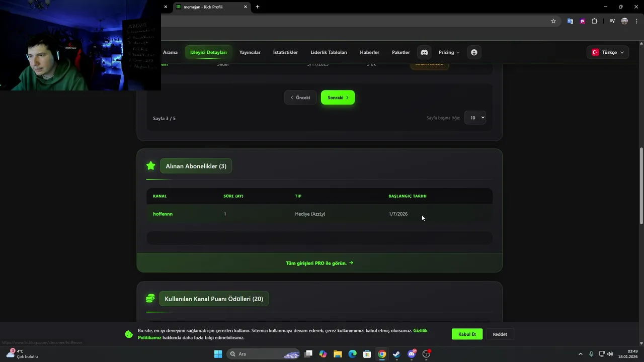Open Haberler in the navigation
Screen dimensions: 644x362
point(369,52)
